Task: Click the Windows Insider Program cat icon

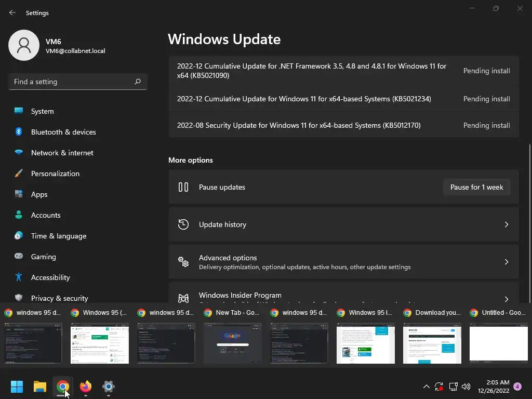Action: click(x=183, y=298)
